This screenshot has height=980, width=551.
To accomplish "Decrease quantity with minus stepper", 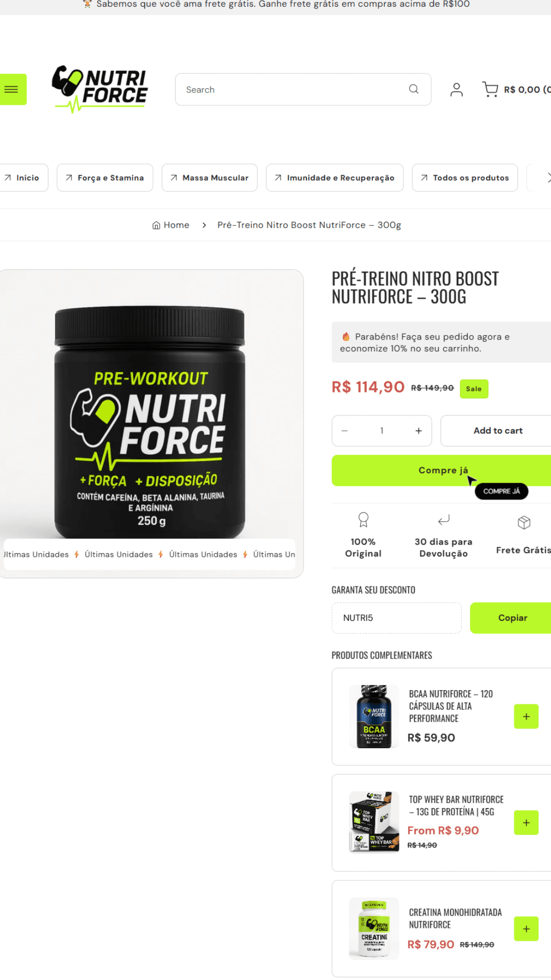I will [345, 431].
